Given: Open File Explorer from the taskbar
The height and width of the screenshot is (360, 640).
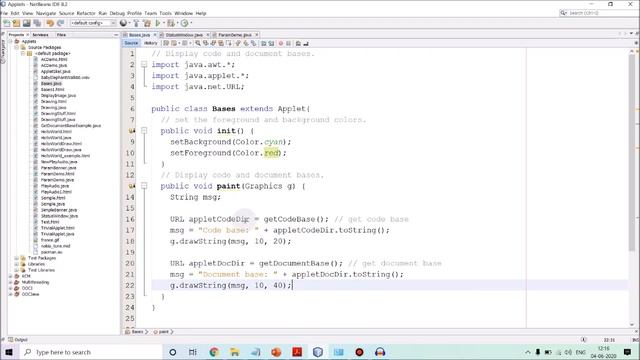Looking at the screenshot, I should coord(235,352).
